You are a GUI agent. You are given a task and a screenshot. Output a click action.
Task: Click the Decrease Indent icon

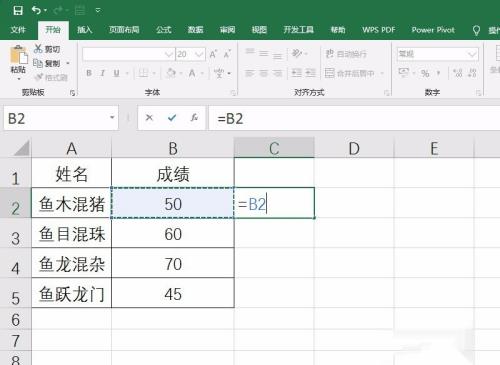click(297, 73)
